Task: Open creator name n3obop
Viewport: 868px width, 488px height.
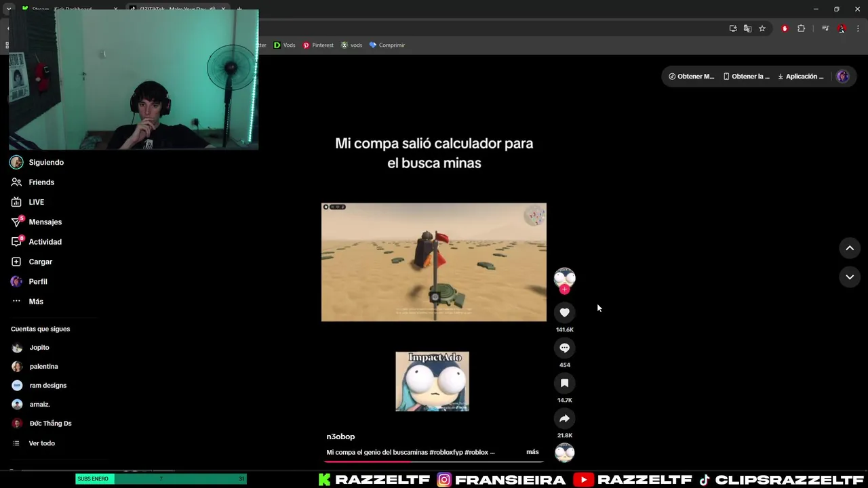Action: [x=340, y=436]
